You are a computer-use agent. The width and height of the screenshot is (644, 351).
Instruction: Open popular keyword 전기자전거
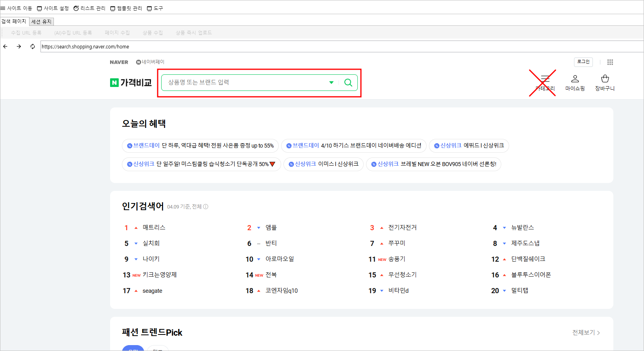[403, 227]
